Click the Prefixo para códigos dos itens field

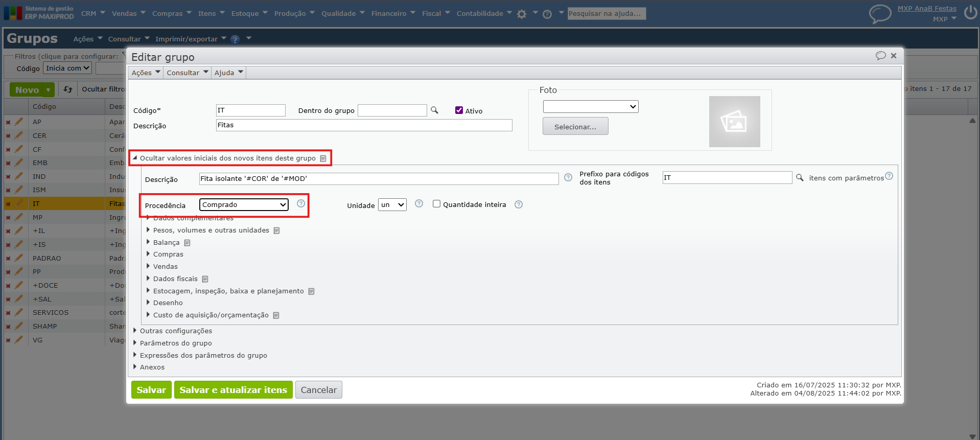pos(727,178)
